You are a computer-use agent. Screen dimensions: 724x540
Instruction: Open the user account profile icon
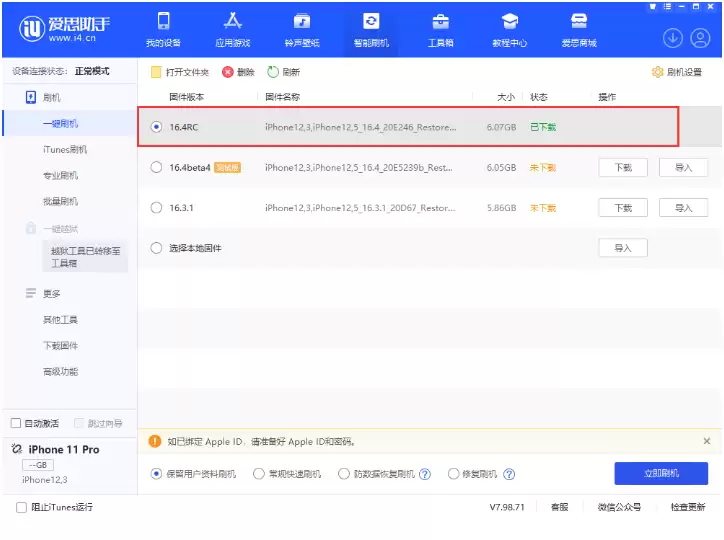pos(700,38)
